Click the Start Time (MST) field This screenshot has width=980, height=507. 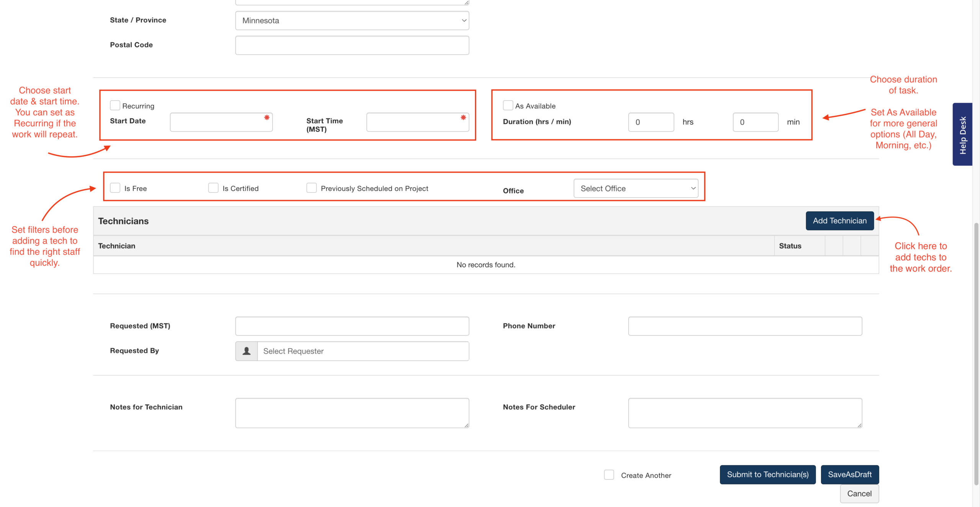click(417, 122)
